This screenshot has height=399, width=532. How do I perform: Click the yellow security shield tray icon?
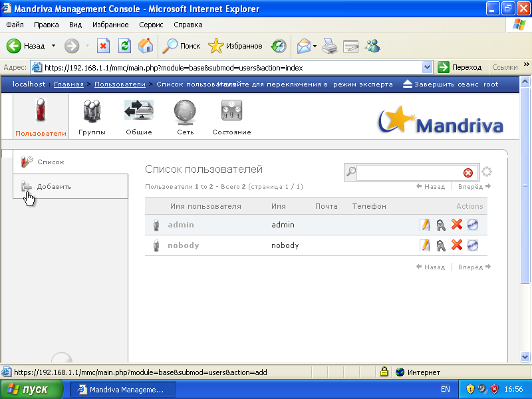tap(470, 389)
